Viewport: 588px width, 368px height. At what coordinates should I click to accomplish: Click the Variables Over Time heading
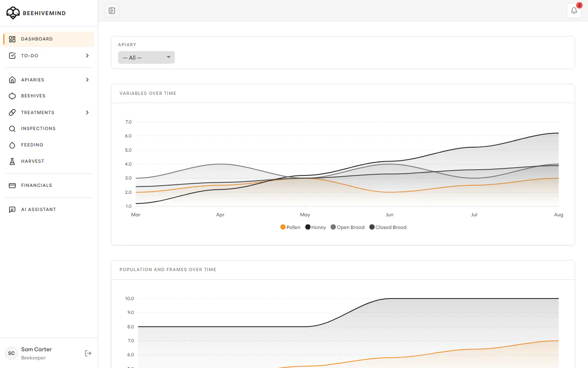(148, 94)
